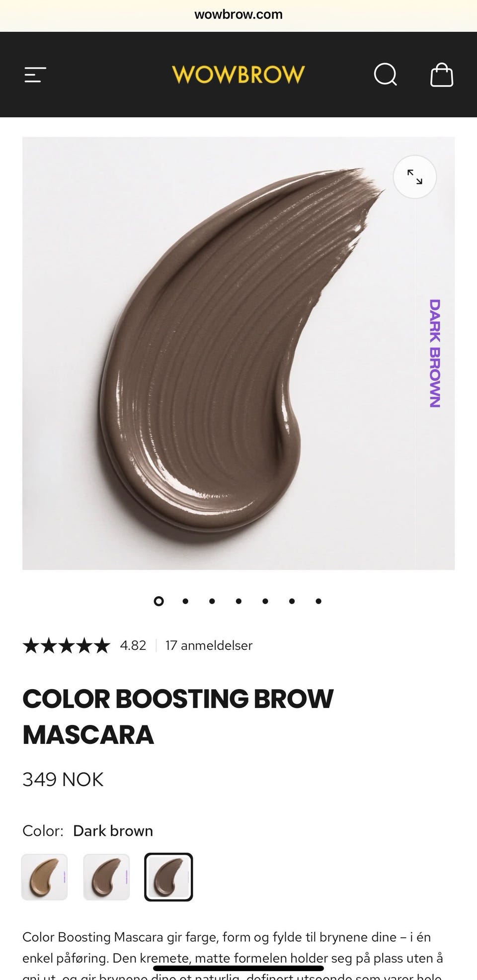Open the 17 anmeldelser reviews link

click(x=209, y=645)
